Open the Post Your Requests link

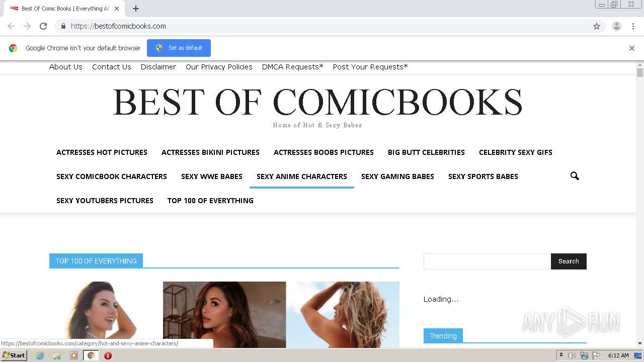pos(370,67)
